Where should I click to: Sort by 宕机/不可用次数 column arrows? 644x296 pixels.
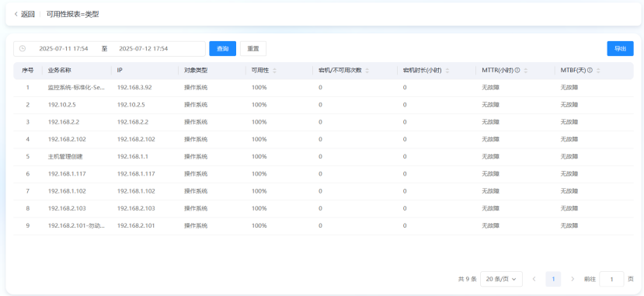(367, 71)
